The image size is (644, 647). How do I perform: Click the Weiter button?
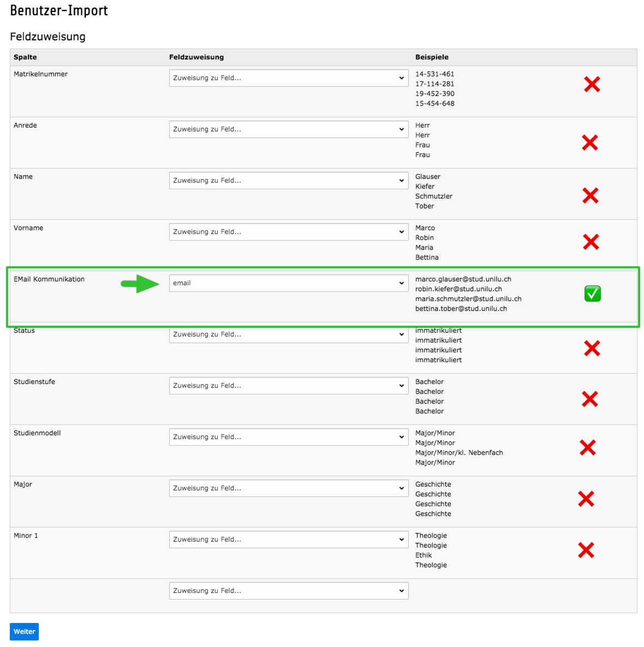tap(25, 632)
